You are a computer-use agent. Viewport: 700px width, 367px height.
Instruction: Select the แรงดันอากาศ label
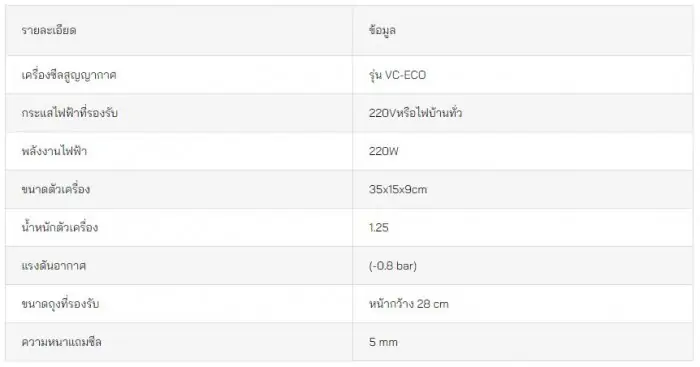click(x=54, y=266)
